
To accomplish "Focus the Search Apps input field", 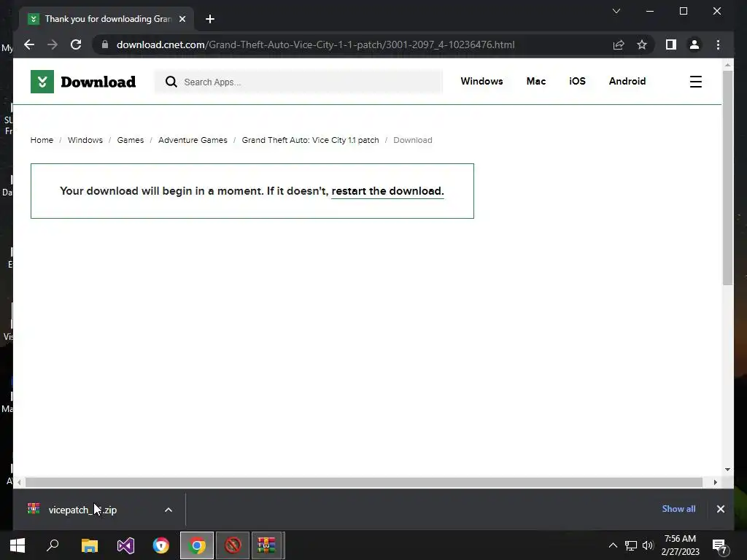I will pyautogui.click(x=298, y=82).
